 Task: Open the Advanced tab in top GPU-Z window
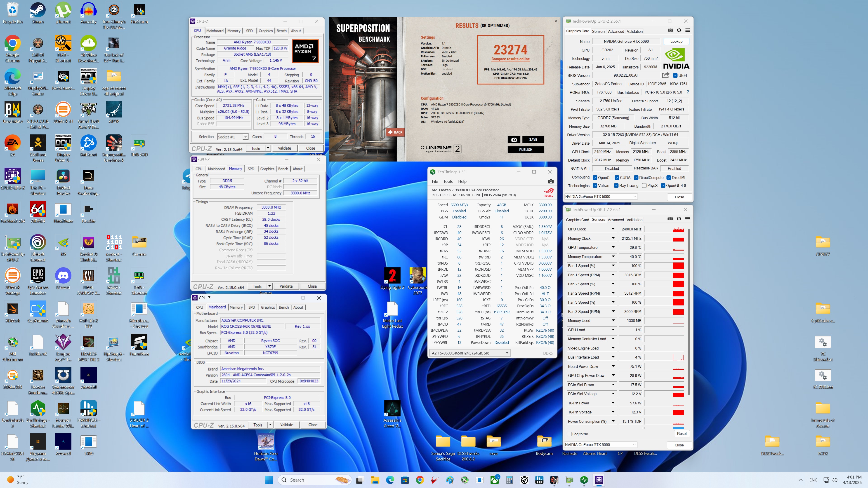[x=616, y=31]
